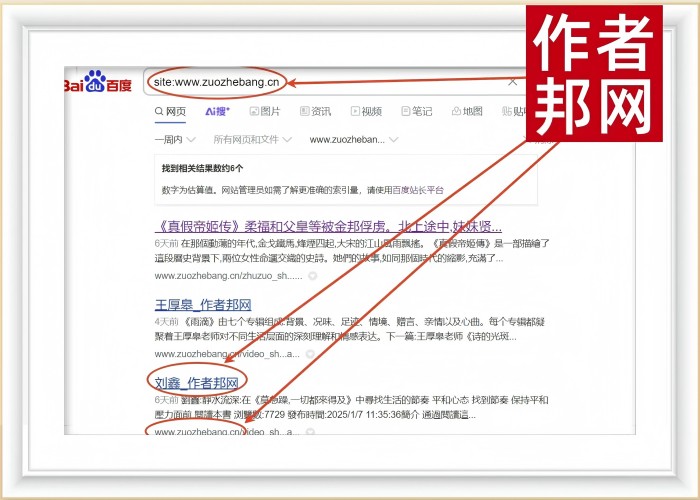
Task: Open the 刘鑫_作者邦网 result link
Action: (196, 382)
